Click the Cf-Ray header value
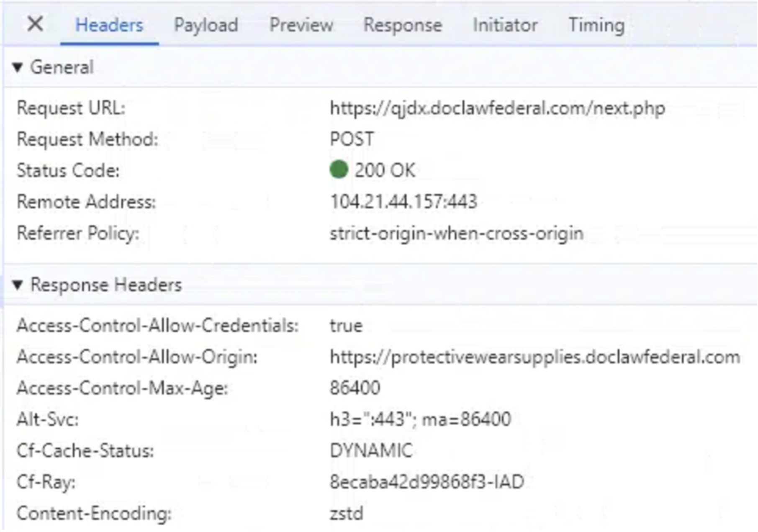 pos(427,482)
